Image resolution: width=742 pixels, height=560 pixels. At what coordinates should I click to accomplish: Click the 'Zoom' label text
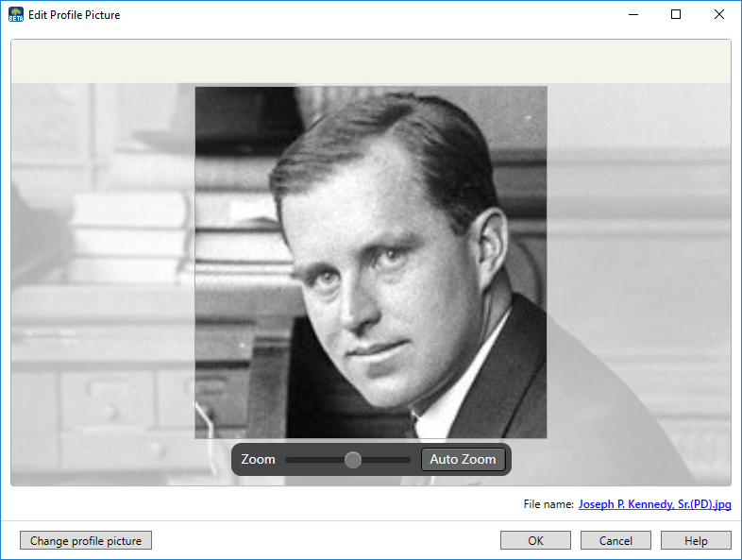[x=258, y=460]
